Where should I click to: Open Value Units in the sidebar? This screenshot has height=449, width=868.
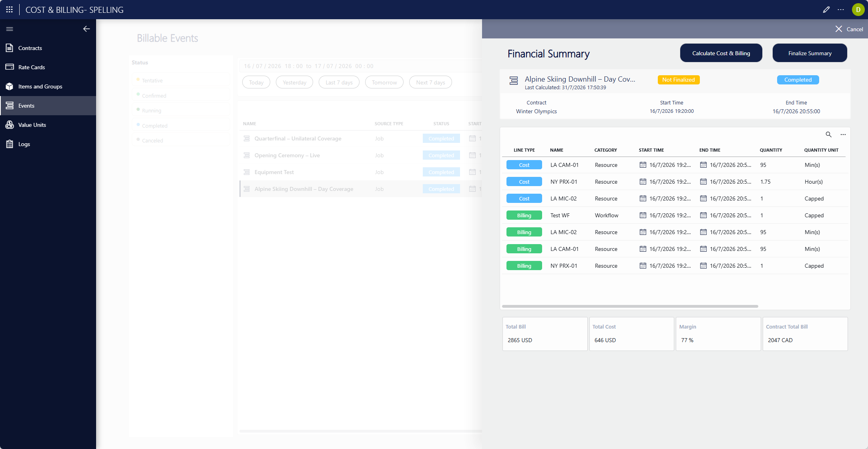(x=48, y=125)
